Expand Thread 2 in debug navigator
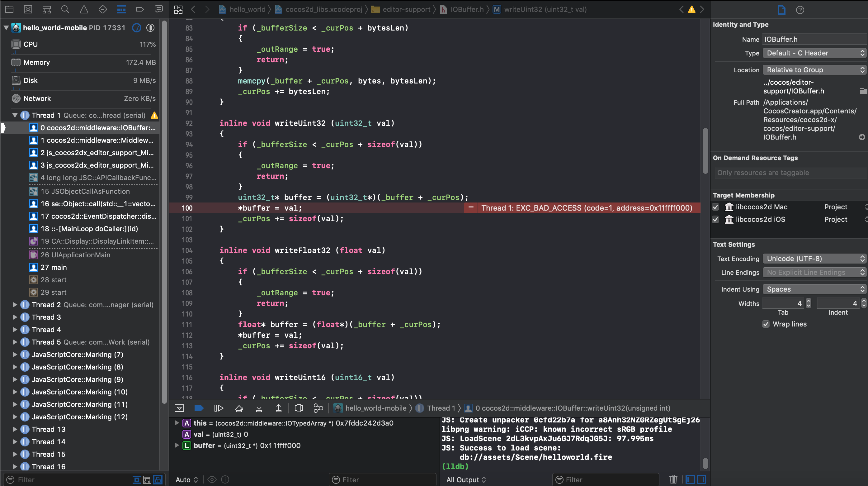Viewport: 868px width, 486px height. pos(15,305)
